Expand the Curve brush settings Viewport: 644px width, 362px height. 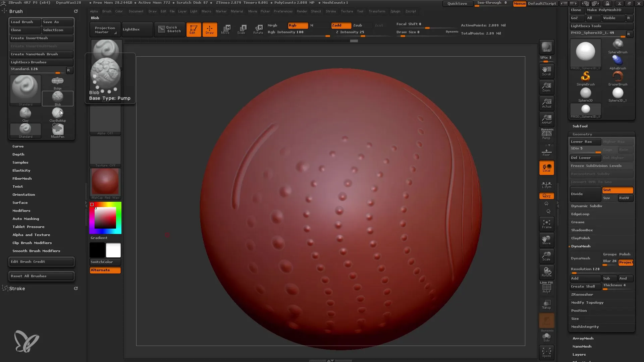pos(18,146)
